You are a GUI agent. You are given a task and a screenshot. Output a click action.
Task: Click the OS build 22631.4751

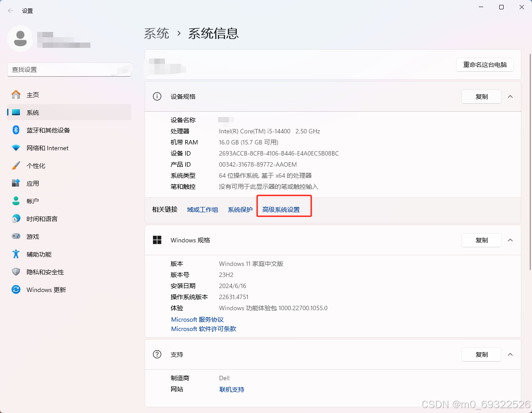pos(234,297)
